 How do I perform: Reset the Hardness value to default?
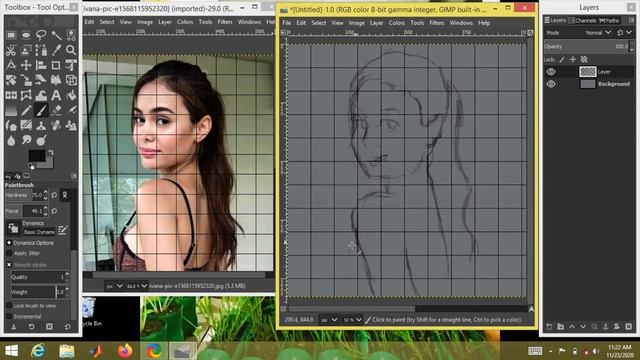[x=54, y=196]
